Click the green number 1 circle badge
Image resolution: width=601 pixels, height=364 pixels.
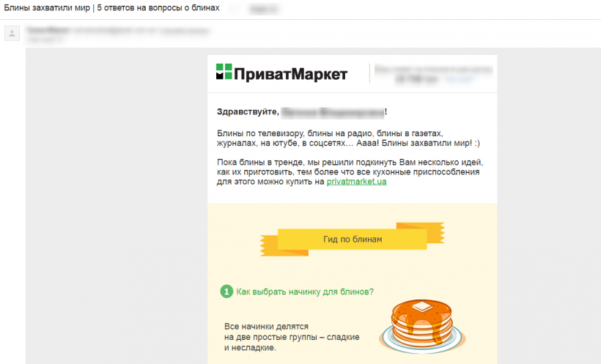[226, 291]
